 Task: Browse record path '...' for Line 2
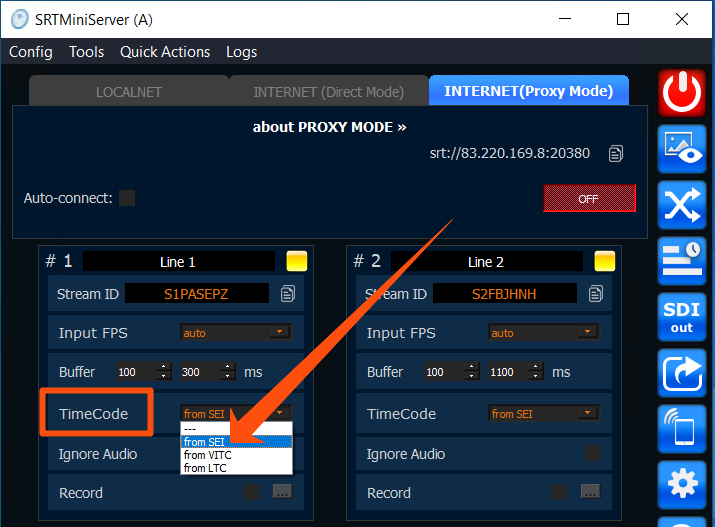(x=590, y=491)
